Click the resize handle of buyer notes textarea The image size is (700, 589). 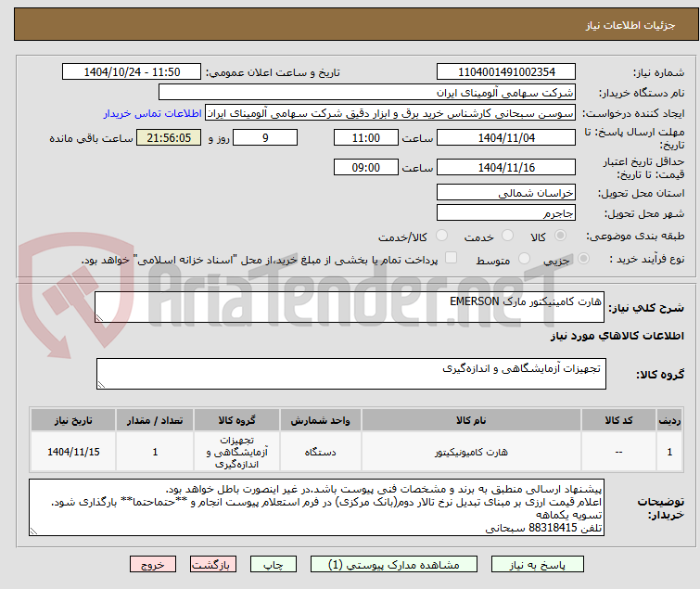33,531
